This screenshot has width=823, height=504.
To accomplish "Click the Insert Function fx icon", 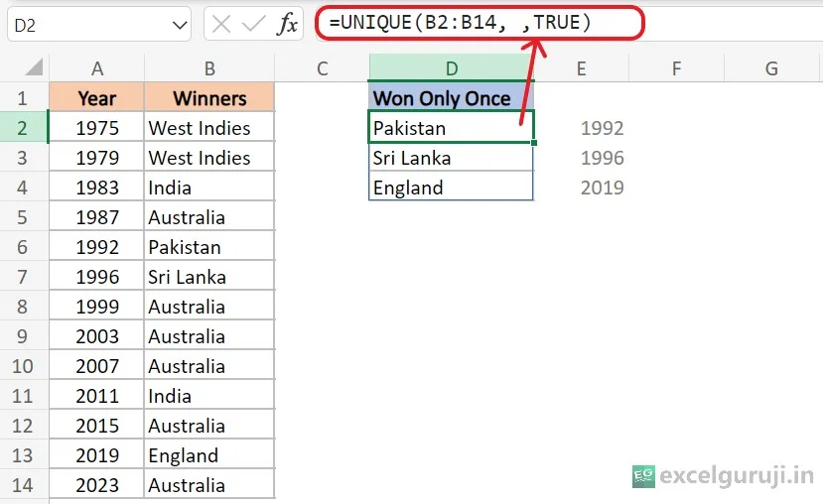I will coord(287,24).
